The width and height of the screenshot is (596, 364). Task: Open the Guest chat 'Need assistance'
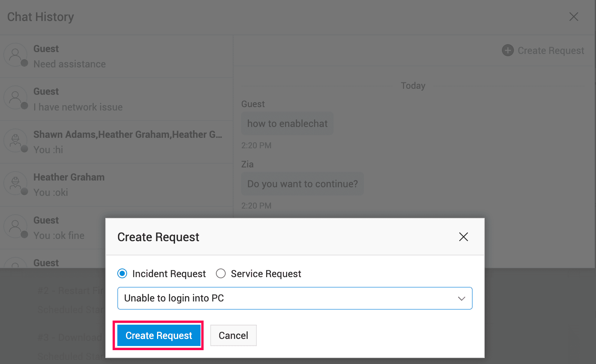pyautogui.click(x=116, y=57)
